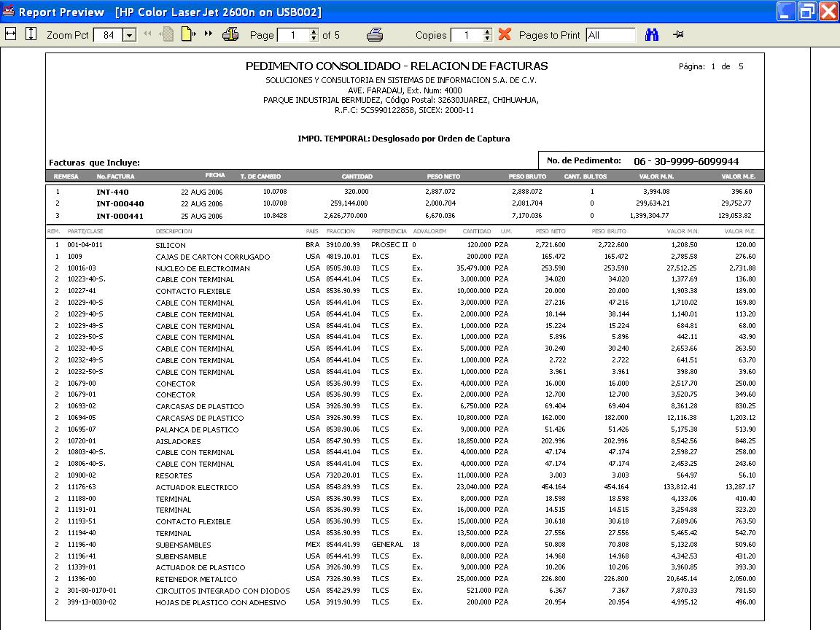
Task: Go to the previous page icon
Action: (x=166, y=34)
